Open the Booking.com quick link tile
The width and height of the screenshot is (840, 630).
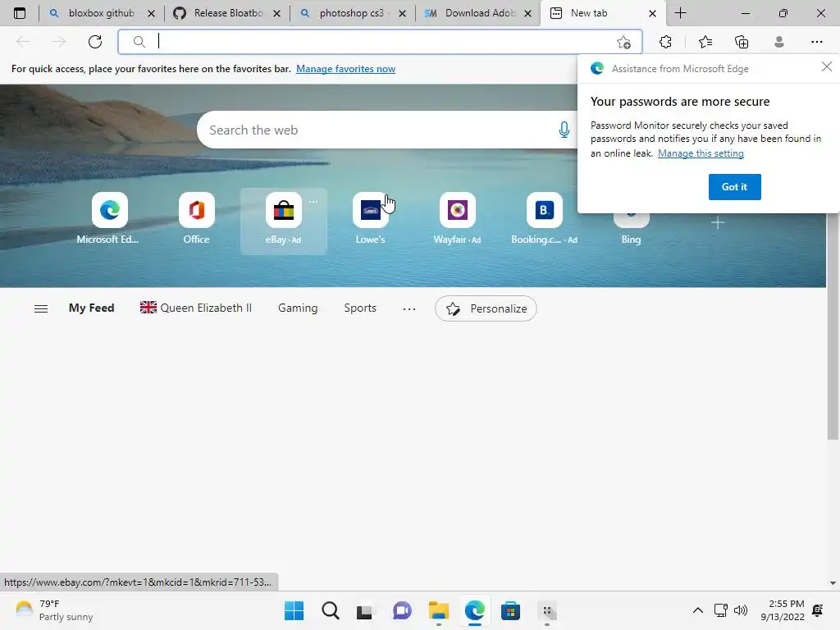coord(545,220)
